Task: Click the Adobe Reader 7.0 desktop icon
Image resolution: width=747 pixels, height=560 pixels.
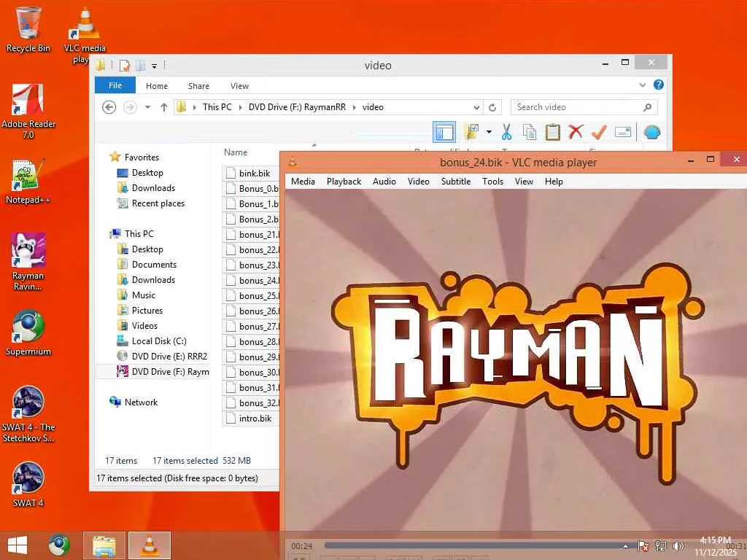Action: point(28,111)
